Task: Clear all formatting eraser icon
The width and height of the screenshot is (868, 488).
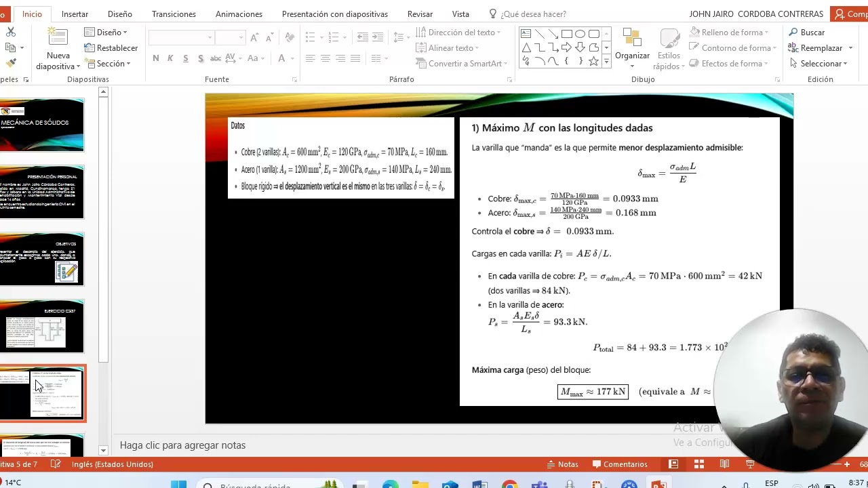Action: [x=290, y=38]
